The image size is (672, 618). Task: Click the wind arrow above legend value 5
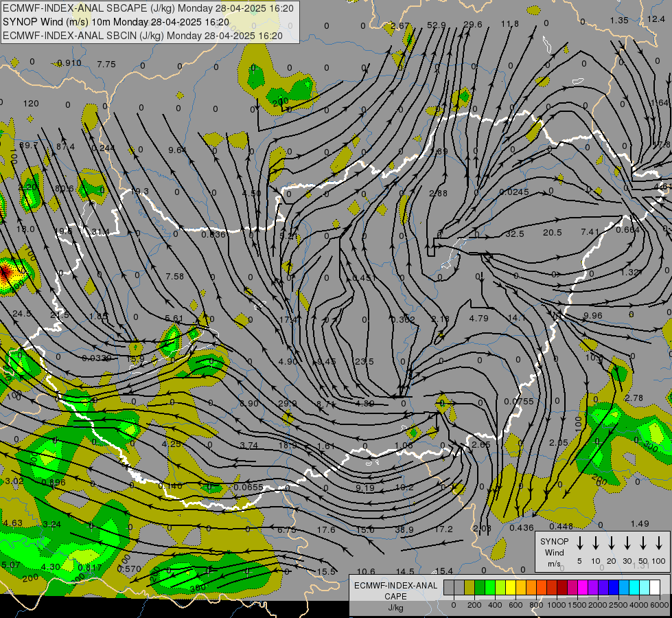(x=580, y=543)
